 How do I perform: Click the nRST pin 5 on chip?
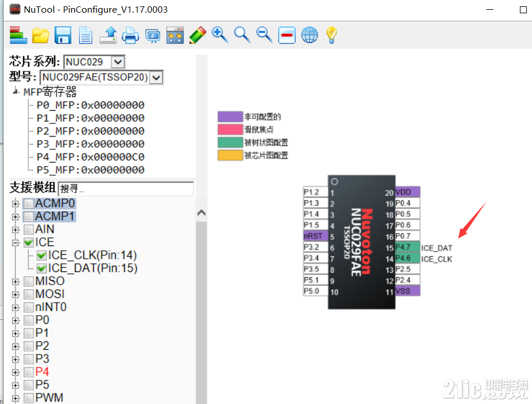tap(315, 236)
